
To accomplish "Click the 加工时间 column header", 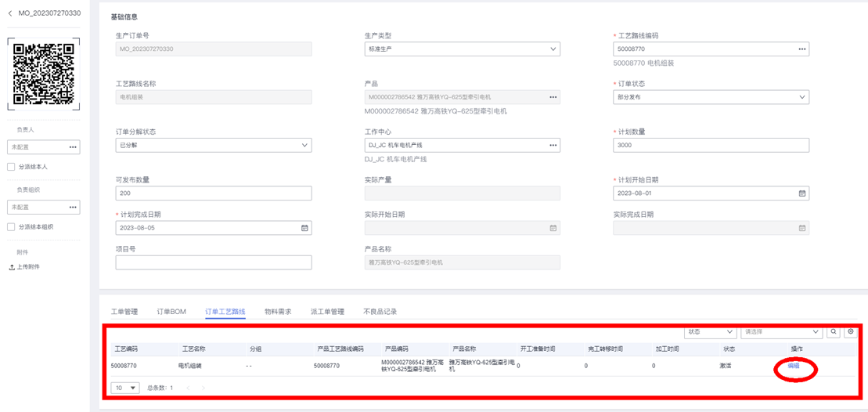I will (x=667, y=349).
